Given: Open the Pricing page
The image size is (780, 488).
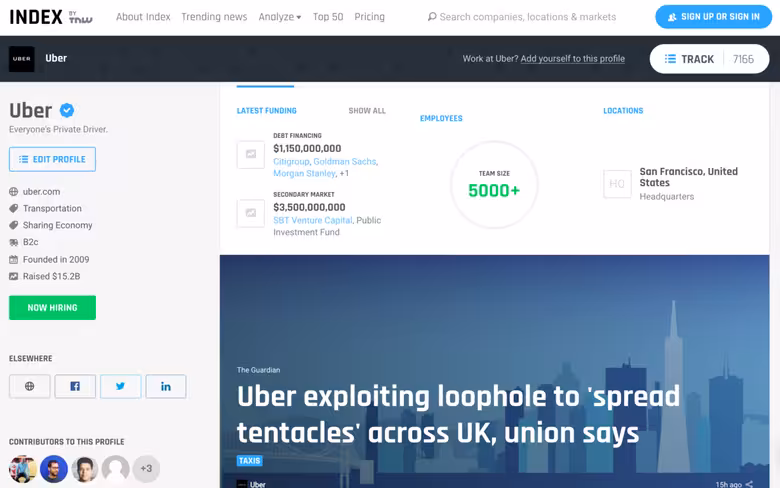Looking at the screenshot, I should pos(370,17).
